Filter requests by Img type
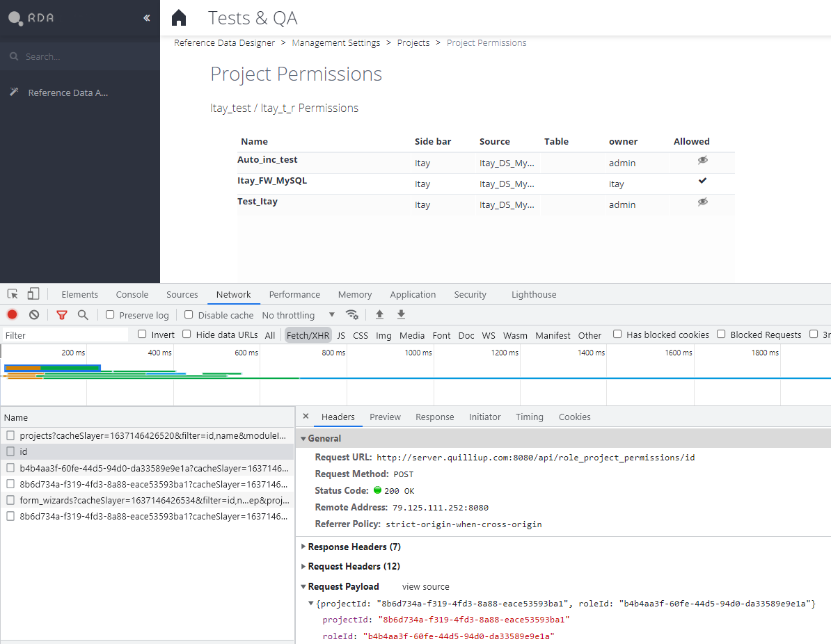Screen dimensions: 831x644 click(x=383, y=335)
